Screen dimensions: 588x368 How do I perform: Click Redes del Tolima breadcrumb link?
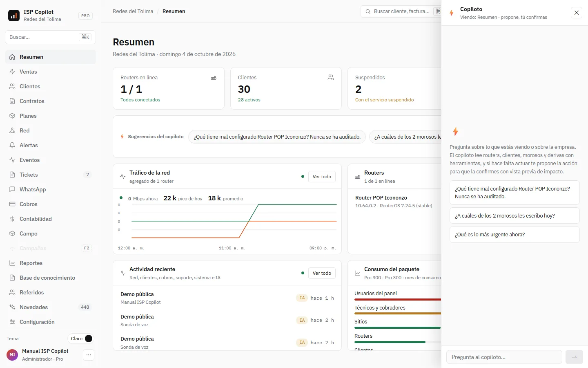[133, 11]
